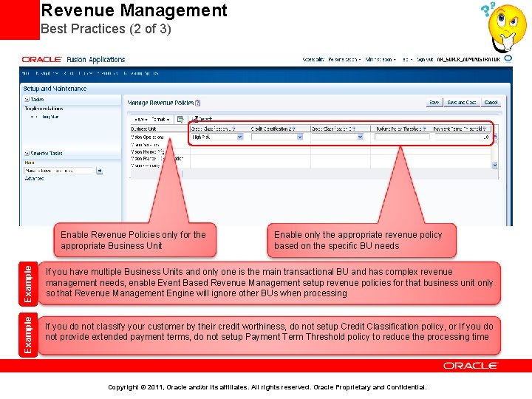Screen dimensions: 532x399
Task: Click help icon on Credit Classification 1 header
Action: (233, 129)
